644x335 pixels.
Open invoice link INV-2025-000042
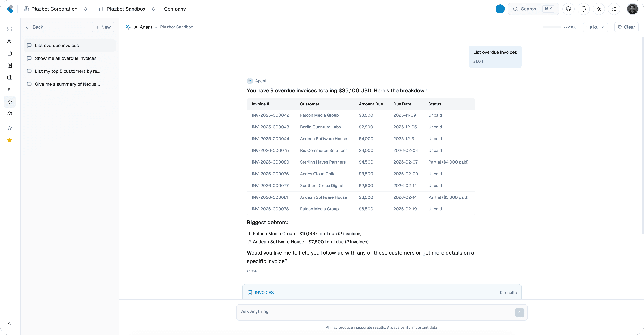(x=270, y=115)
